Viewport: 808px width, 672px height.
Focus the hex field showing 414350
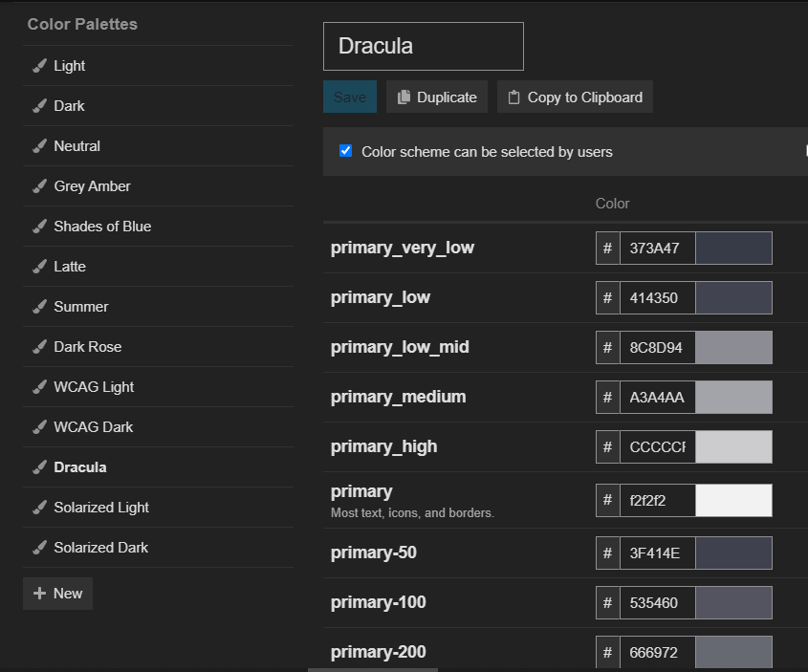coord(658,297)
